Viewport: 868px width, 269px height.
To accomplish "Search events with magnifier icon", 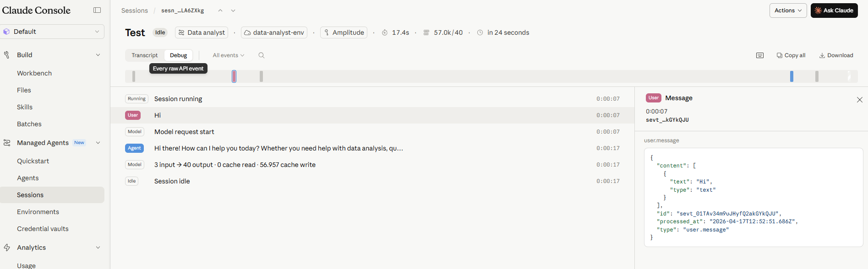I will point(262,55).
